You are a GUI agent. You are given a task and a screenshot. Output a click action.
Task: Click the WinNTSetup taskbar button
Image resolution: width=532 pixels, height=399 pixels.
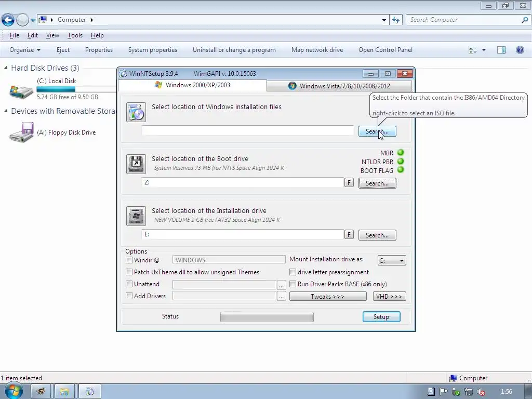[89, 392]
